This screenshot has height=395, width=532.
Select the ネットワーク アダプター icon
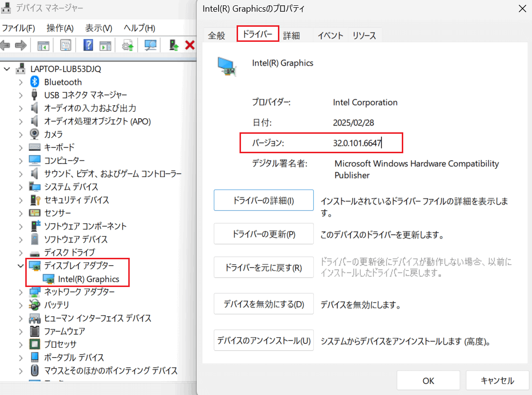click(34, 292)
